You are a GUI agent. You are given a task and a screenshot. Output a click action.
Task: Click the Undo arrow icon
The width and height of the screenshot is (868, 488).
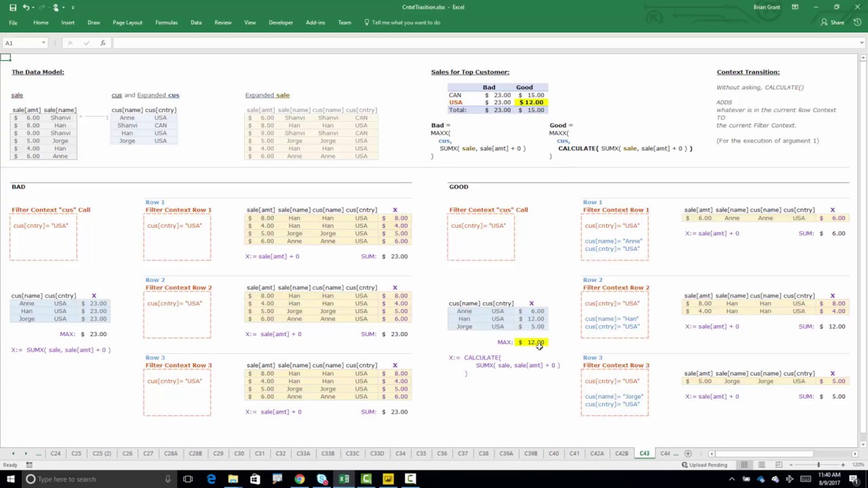pyautogui.click(x=26, y=7)
